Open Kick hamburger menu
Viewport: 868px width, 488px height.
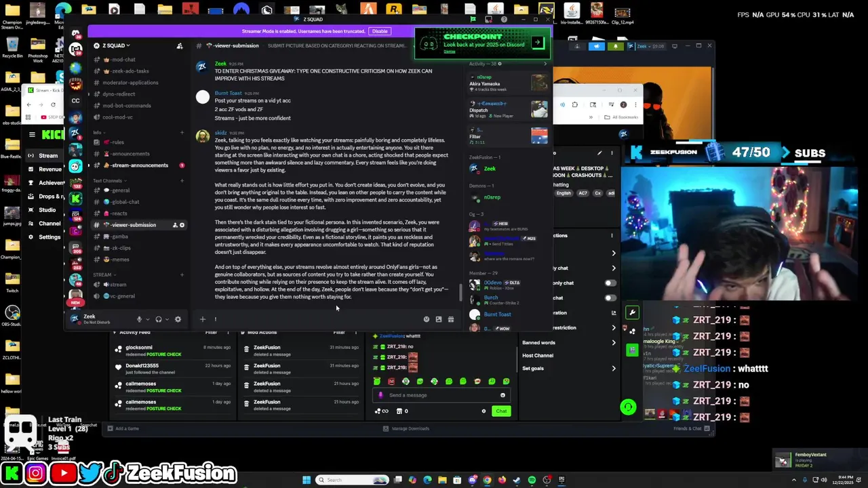click(x=32, y=135)
